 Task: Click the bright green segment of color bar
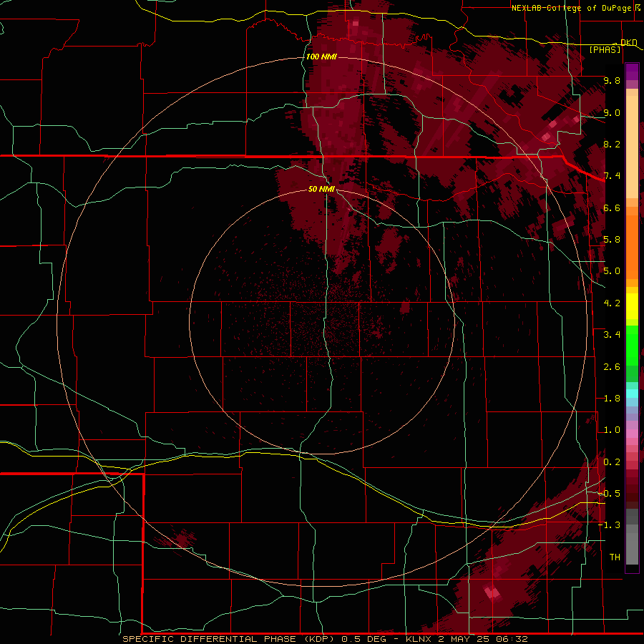click(632, 345)
